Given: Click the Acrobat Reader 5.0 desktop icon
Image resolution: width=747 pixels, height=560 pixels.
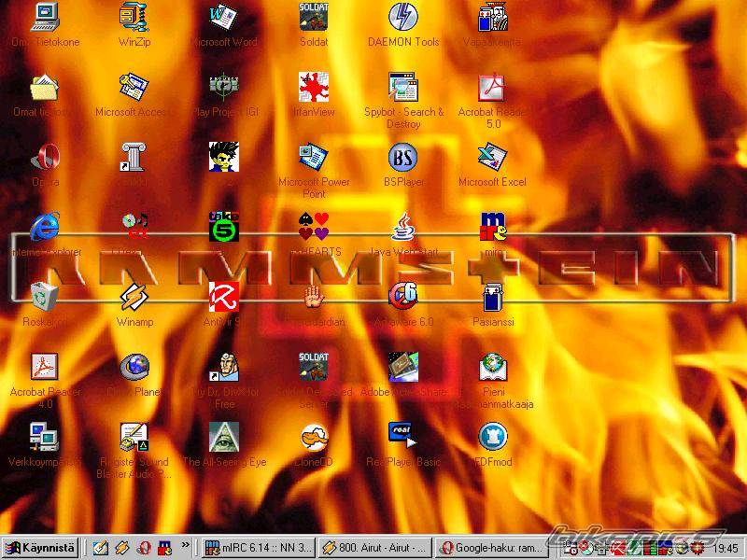Looking at the screenshot, I should [x=493, y=87].
